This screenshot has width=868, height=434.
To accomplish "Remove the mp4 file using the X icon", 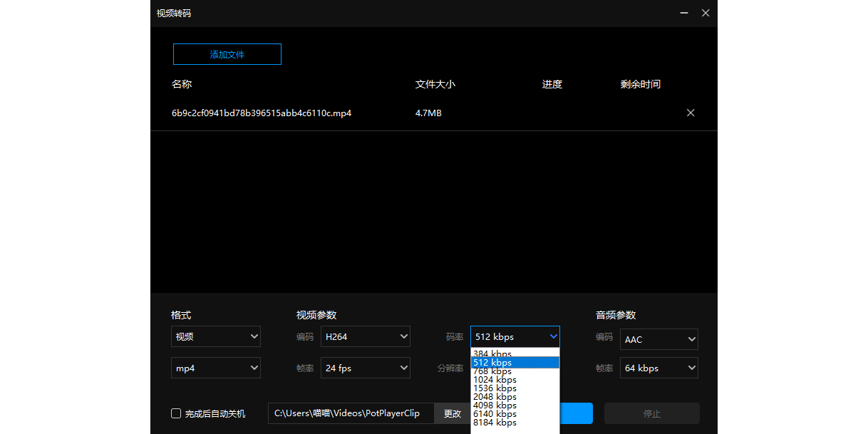I will coord(690,113).
